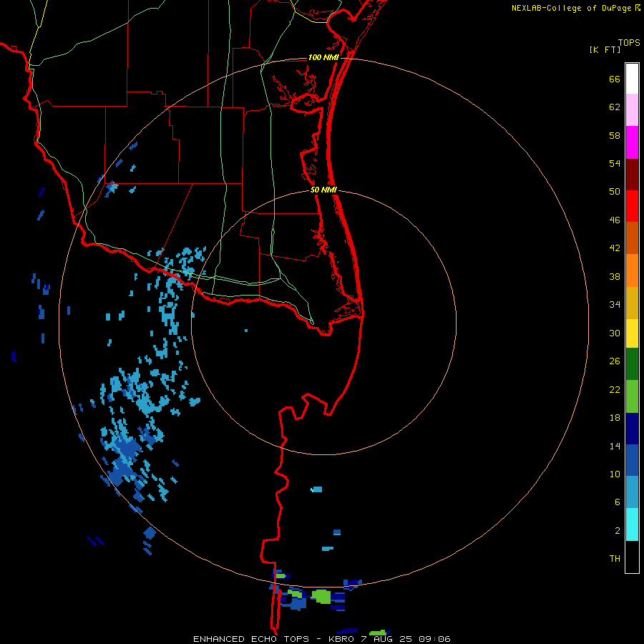Click the '58' legend value
Viewport: 644px width, 644px height.
[x=615, y=135]
